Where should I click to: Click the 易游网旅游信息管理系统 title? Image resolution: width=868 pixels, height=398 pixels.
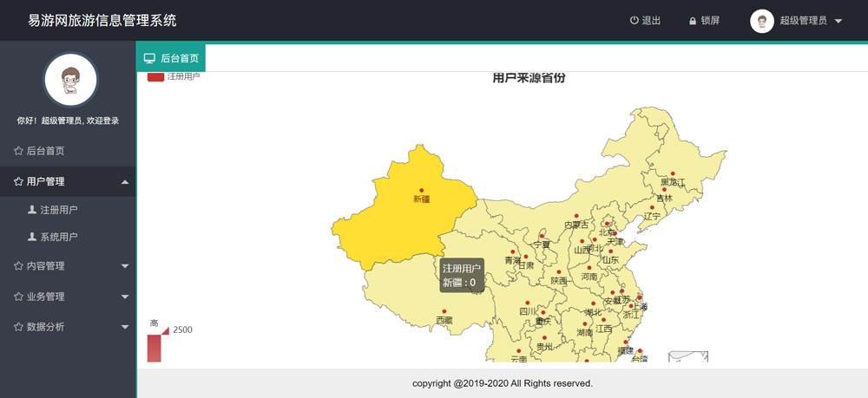(x=102, y=21)
